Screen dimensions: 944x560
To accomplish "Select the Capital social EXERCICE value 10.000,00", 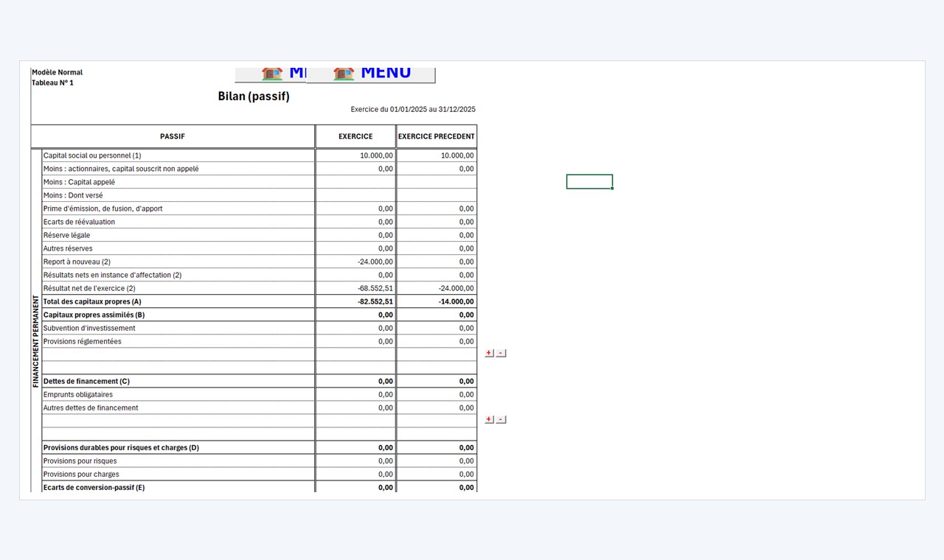I will pyautogui.click(x=376, y=155).
